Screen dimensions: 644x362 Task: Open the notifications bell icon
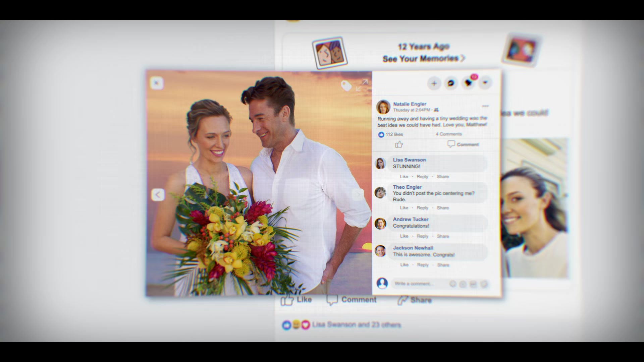click(468, 83)
